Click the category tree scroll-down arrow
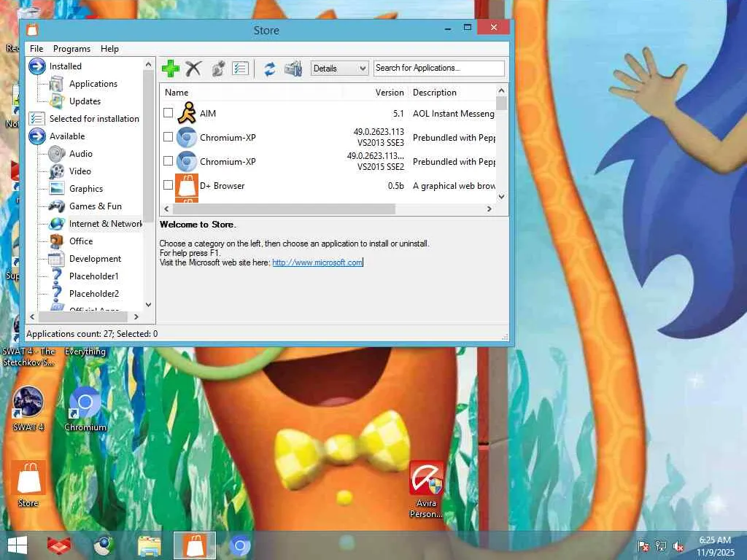 click(148, 305)
